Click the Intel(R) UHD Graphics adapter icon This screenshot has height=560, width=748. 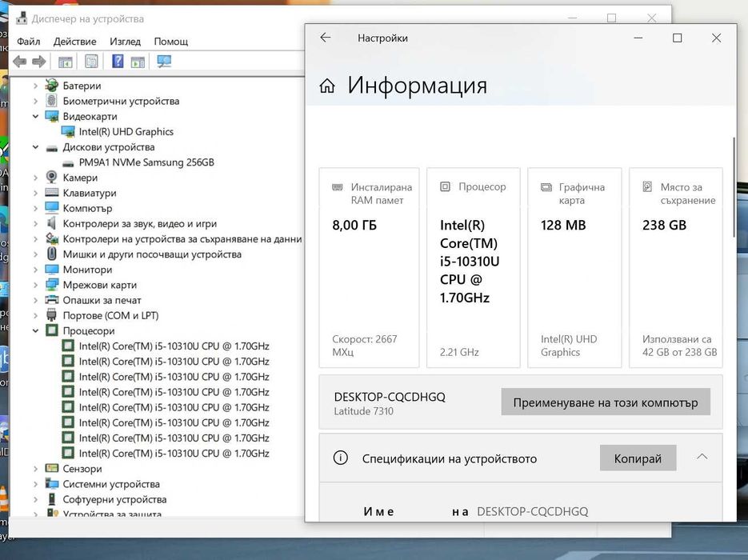(x=68, y=131)
